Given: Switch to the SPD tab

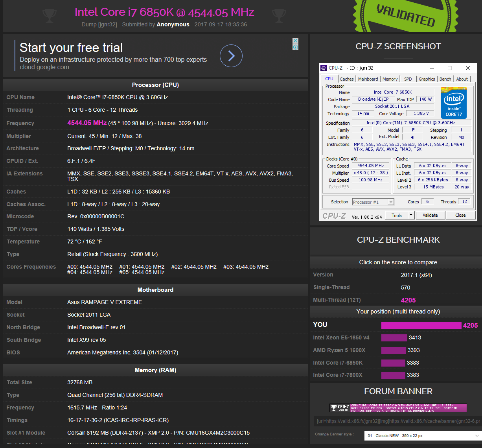Looking at the screenshot, I should tap(408, 79).
